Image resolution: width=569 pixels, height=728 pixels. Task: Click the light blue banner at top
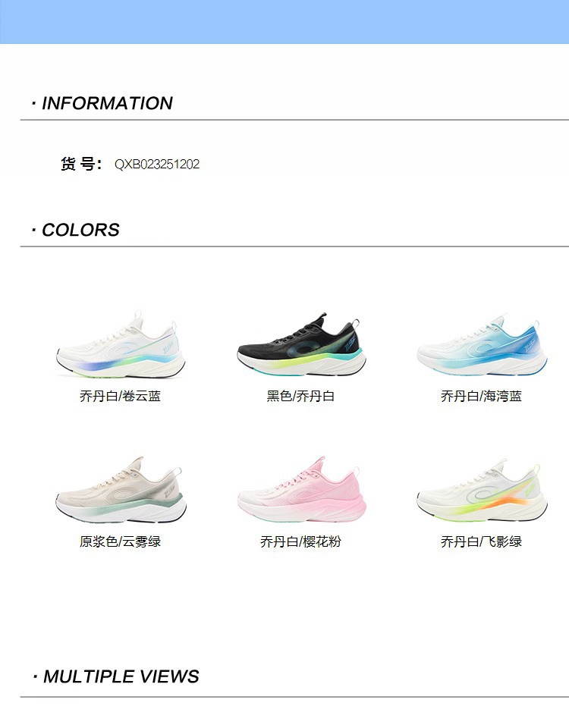tap(284, 22)
